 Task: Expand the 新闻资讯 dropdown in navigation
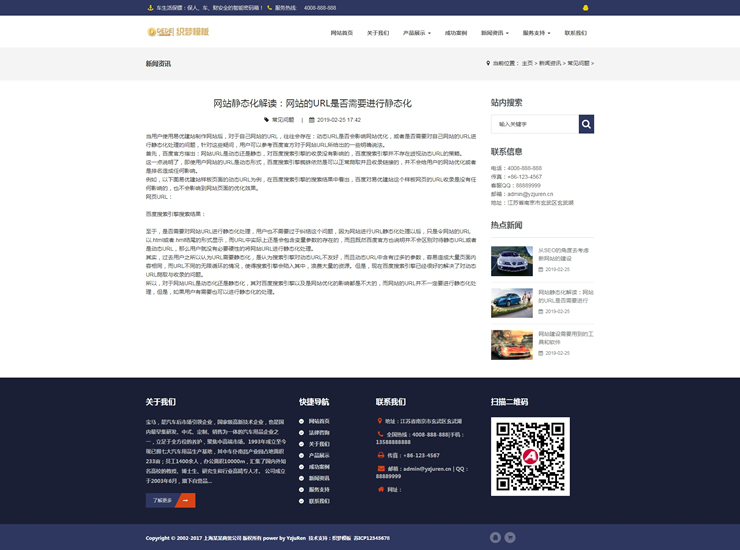click(x=496, y=33)
